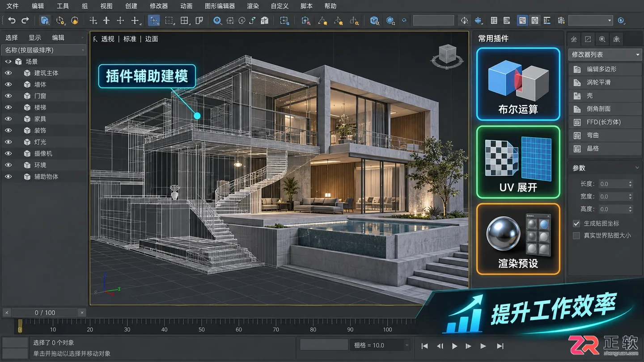
Task: Enable the 真实世界贴图大小 checkbox
Action: pos(576,235)
